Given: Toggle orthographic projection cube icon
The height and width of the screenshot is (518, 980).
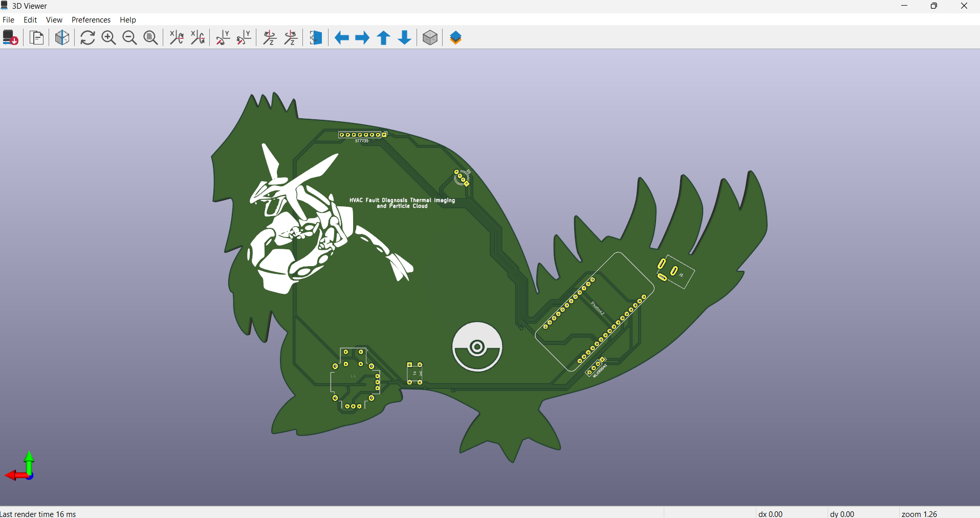Looking at the screenshot, I should 430,38.
